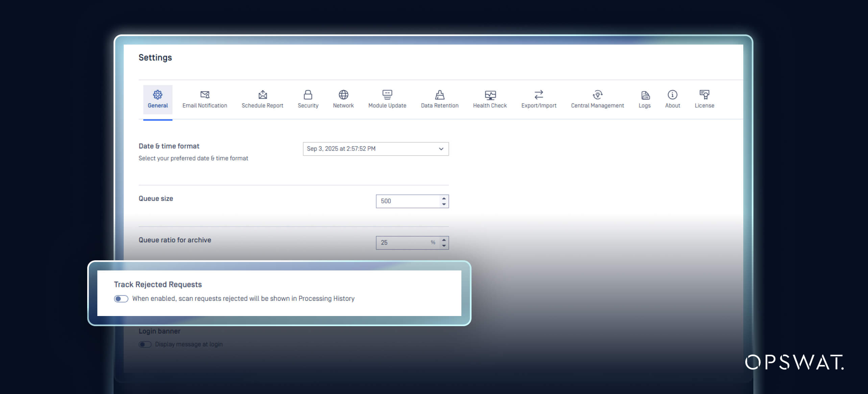Open Security settings via the lock icon
Screen dimensions: 868x394
click(308, 95)
